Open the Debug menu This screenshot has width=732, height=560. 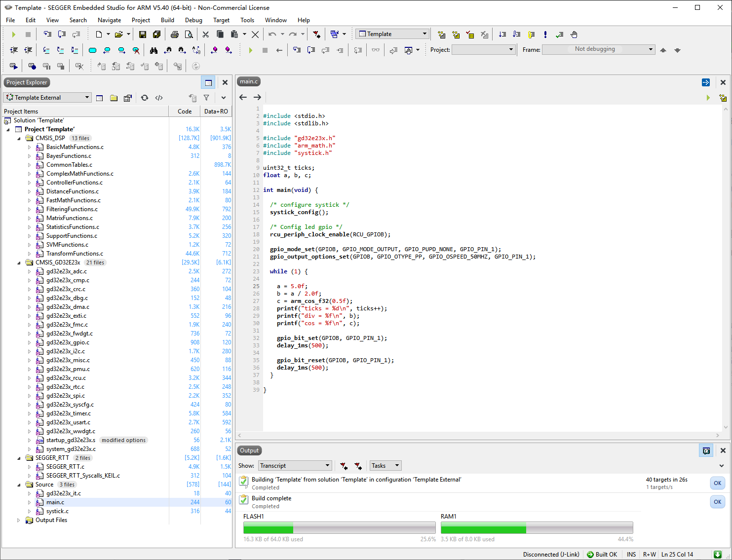point(193,20)
